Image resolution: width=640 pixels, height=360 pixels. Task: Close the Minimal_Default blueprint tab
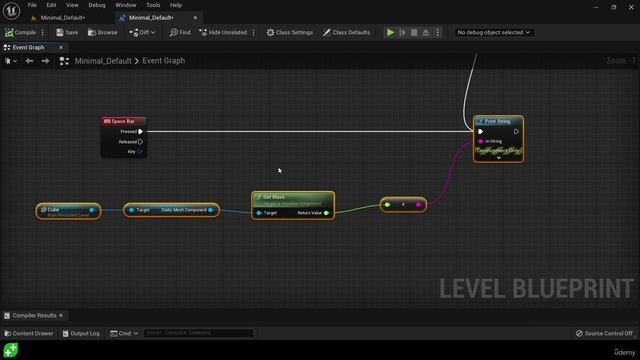tap(195, 18)
